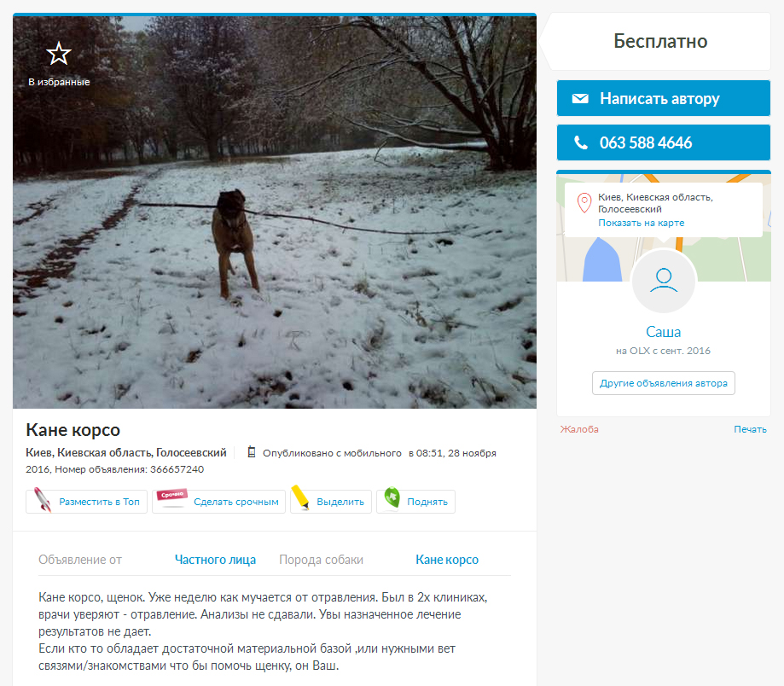Viewport: 784px width, 686px height.
Task: Open Написать автору message button
Action: tap(664, 98)
